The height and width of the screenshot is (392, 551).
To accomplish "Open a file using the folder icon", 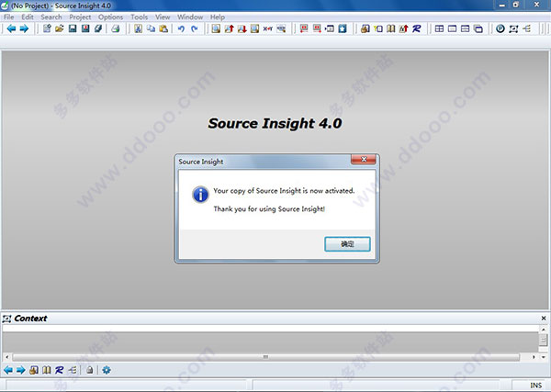I will coord(60,28).
